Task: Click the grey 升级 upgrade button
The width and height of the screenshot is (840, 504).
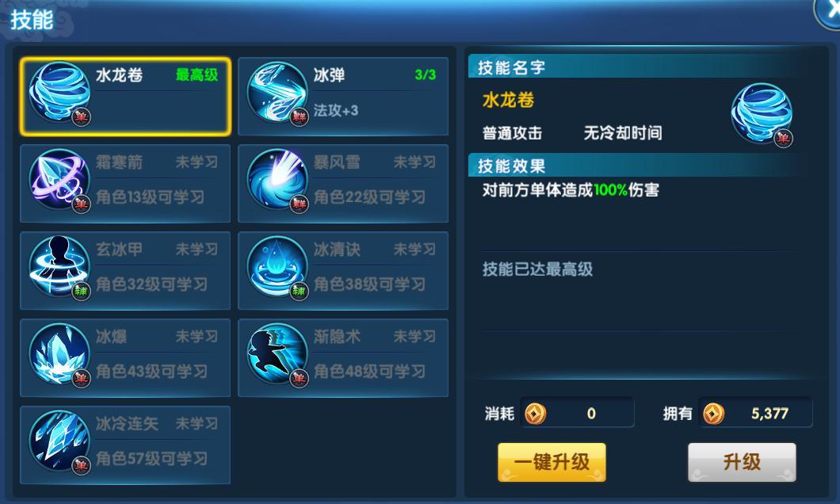Action: [742, 462]
